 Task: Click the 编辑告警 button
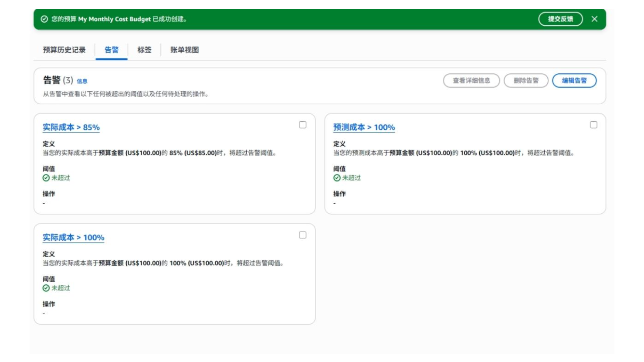574,81
